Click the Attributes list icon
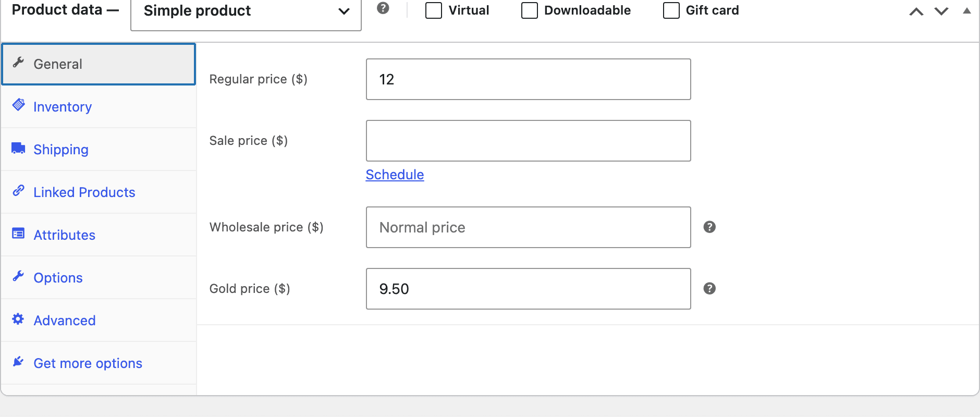 19,234
